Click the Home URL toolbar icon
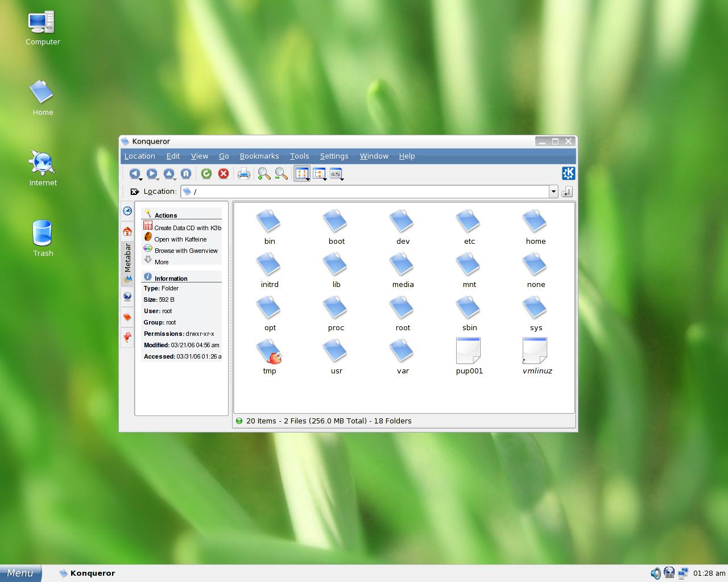The width and height of the screenshot is (728, 582). coord(185,174)
